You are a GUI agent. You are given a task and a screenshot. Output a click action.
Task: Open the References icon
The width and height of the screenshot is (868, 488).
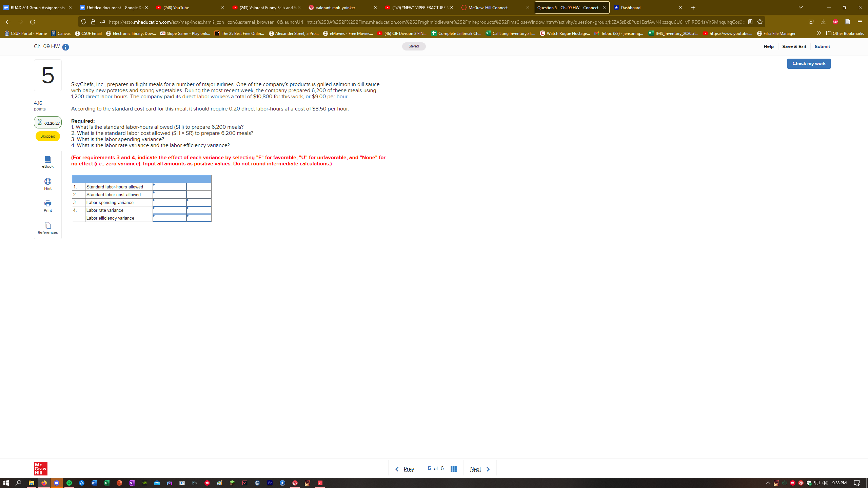[47, 225]
